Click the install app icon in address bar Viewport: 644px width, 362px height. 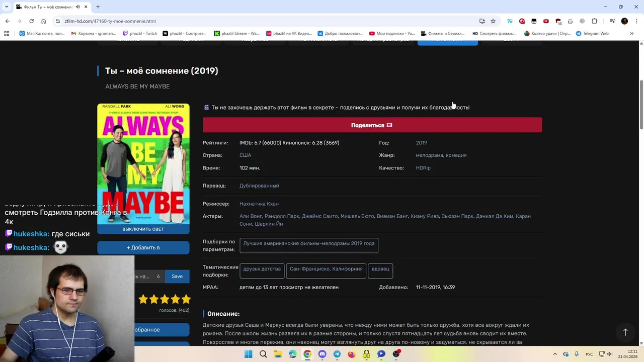click(482, 21)
